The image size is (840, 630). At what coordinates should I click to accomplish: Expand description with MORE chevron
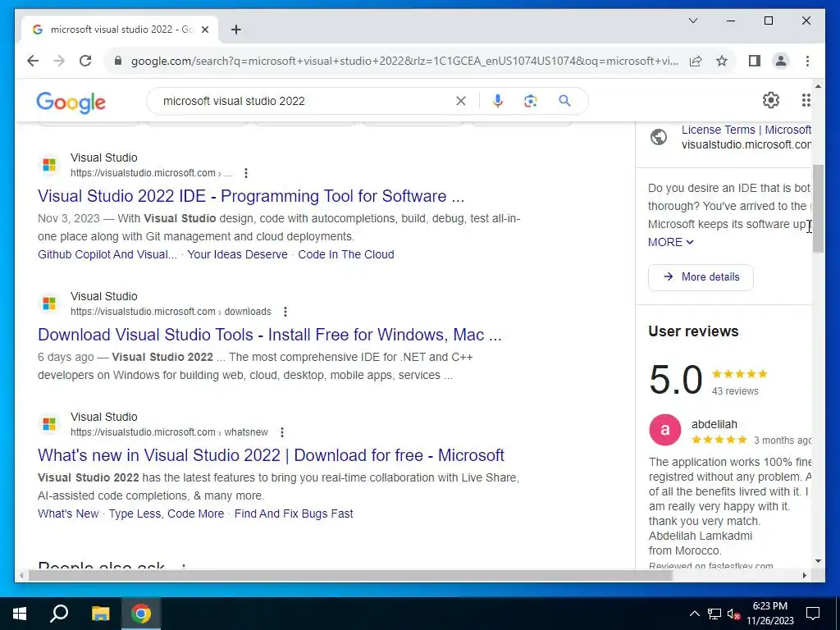[671, 242]
